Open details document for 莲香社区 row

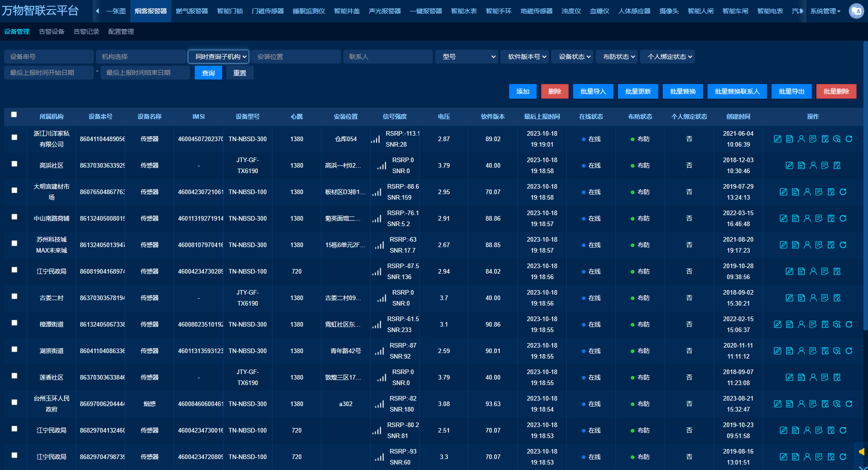801,377
